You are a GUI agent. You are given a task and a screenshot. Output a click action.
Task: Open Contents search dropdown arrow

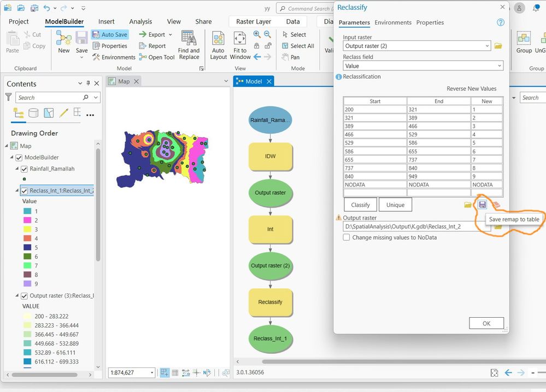(96, 97)
